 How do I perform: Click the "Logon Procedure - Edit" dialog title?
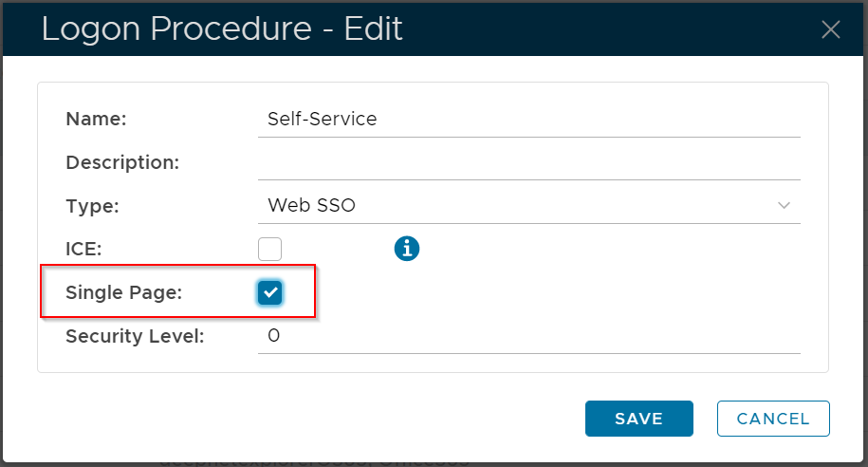tap(222, 29)
